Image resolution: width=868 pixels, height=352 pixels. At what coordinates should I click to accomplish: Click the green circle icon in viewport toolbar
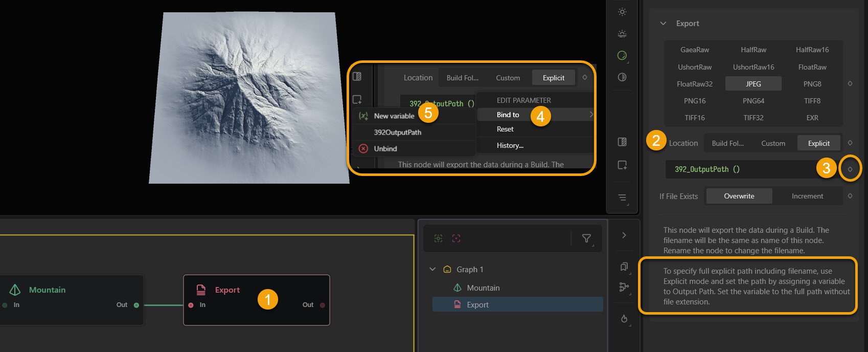pos(622,55)
